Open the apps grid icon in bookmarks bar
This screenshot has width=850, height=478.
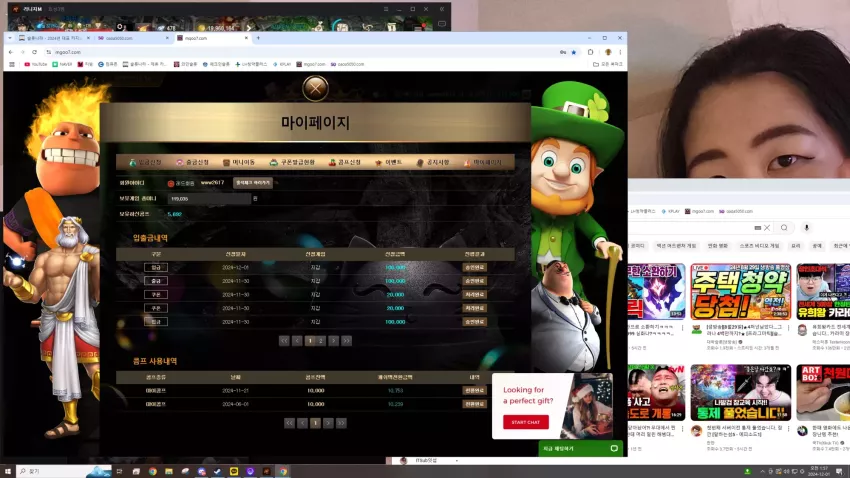coord(12,64)
